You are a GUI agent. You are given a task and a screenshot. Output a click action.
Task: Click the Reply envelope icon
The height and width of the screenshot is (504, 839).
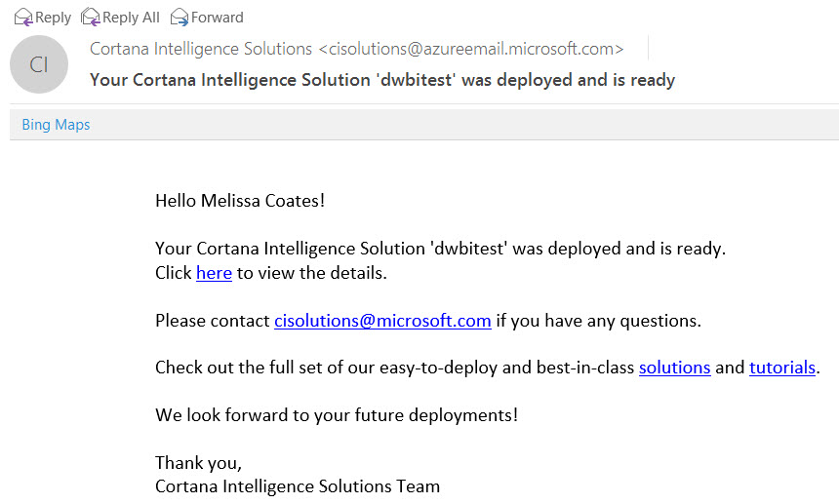click(23, 18)
